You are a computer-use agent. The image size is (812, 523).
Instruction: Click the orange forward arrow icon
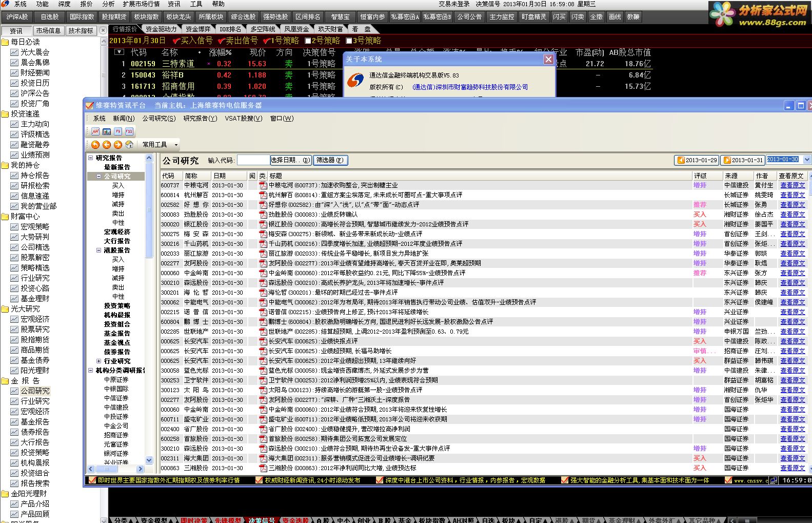118,145
